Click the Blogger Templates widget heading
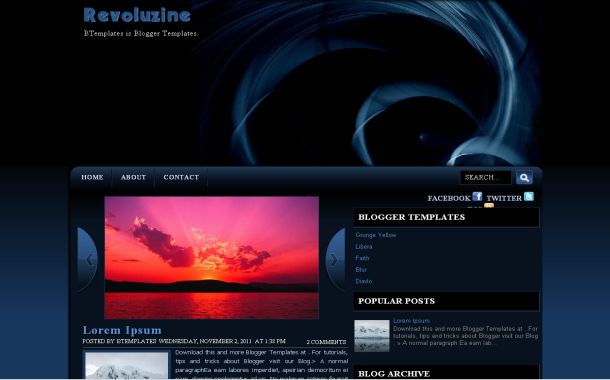 click(x=411, y=217)
